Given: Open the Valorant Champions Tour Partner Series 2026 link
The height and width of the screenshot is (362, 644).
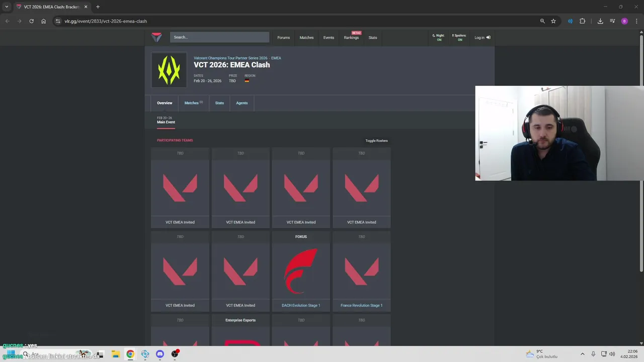Looking at the screenshot, I should pos(230,58).
